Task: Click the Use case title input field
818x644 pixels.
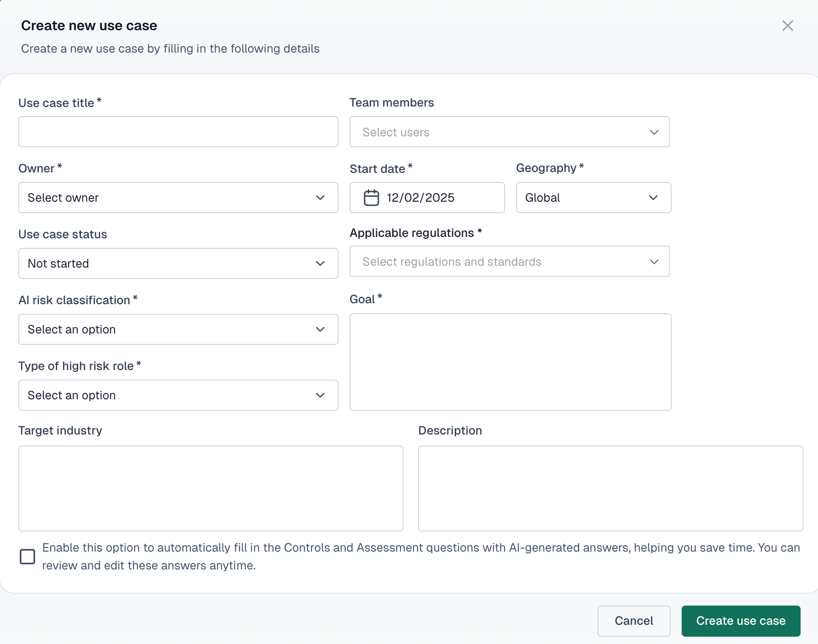Action: 178,132
